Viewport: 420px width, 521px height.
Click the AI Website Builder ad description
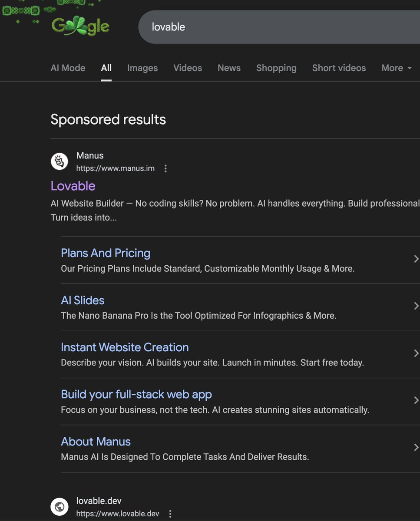tap(235, 210)
